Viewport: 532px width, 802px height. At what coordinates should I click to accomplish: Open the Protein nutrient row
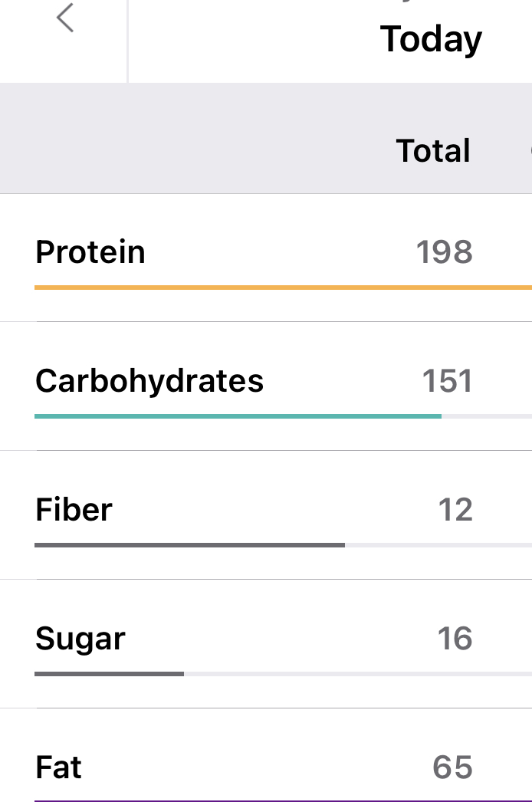coord(90,252)
